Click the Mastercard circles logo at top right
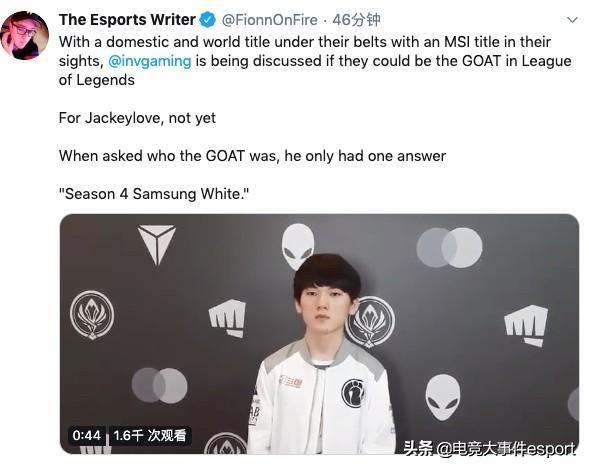 coord(449,248)
